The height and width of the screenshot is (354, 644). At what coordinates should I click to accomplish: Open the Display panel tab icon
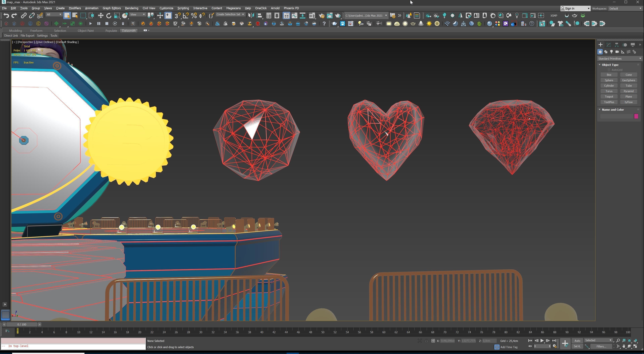coord(633,45)
